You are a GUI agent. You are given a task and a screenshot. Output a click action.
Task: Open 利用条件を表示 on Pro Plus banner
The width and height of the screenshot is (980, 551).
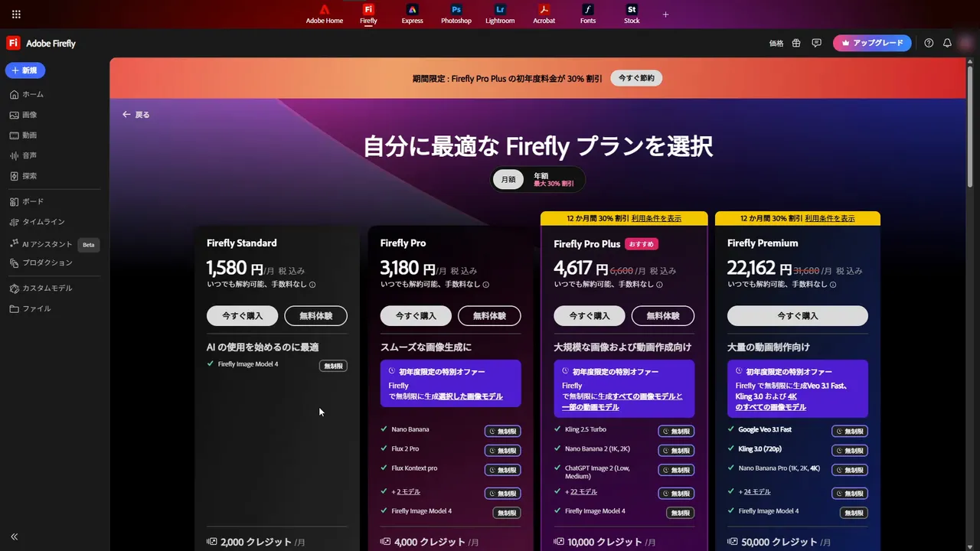[x=656, y=218]
